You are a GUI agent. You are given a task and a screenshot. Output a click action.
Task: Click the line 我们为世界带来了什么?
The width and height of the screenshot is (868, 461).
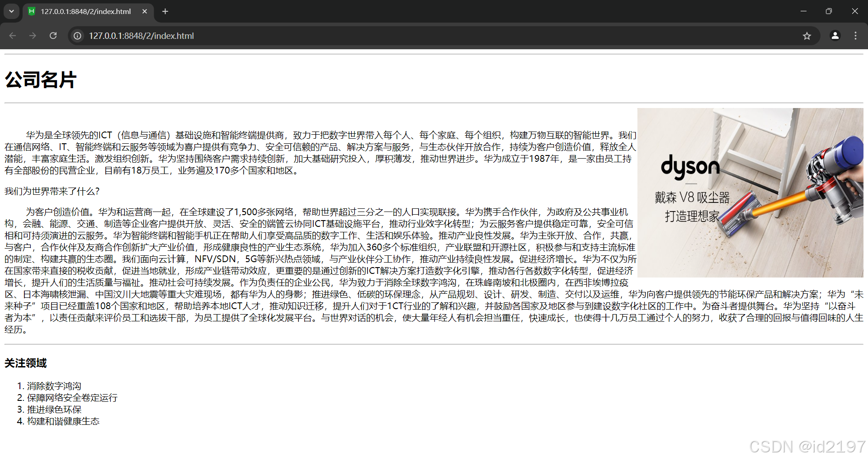52,191
